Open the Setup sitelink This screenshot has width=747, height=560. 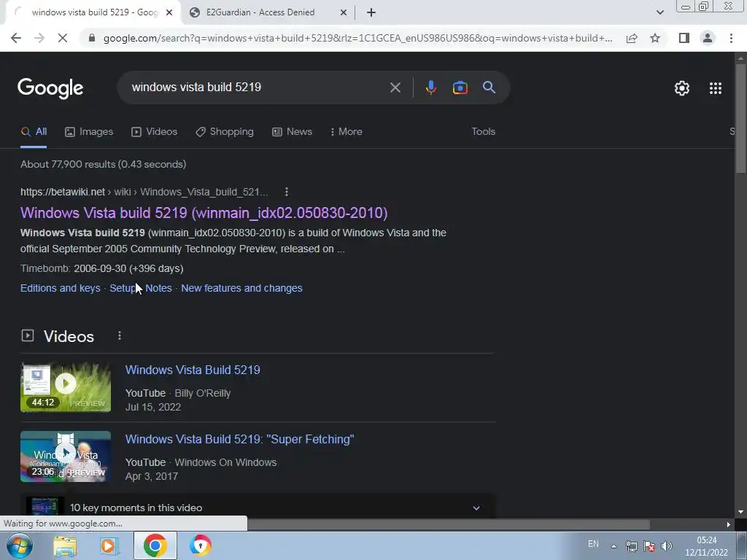pos(123,289)
